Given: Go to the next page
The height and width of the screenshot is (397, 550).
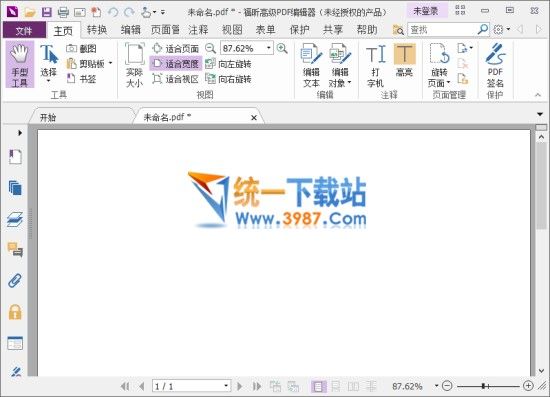Looking at the screenshot, I should 240,386.
